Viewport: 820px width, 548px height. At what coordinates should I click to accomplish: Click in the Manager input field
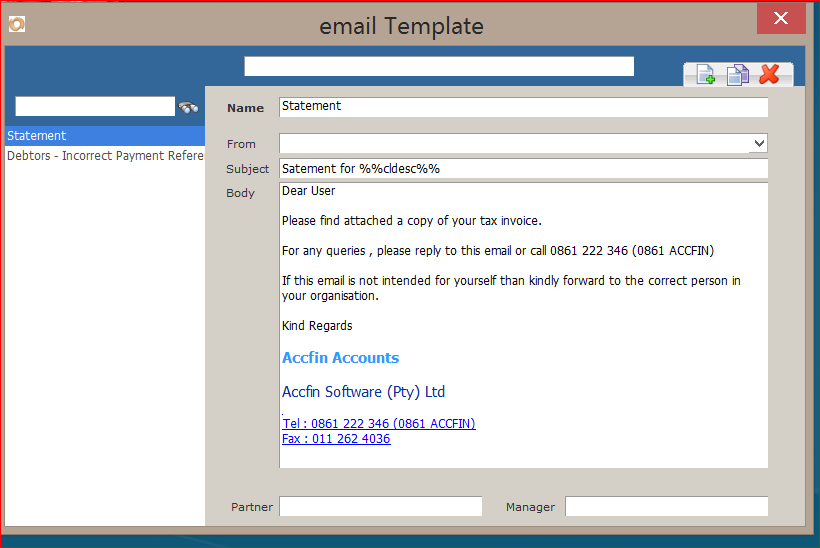pyautogui.click(x=666, y=507)
